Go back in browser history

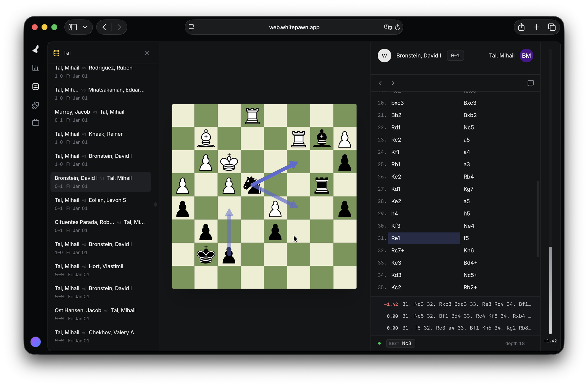click(x=104, y=27)
